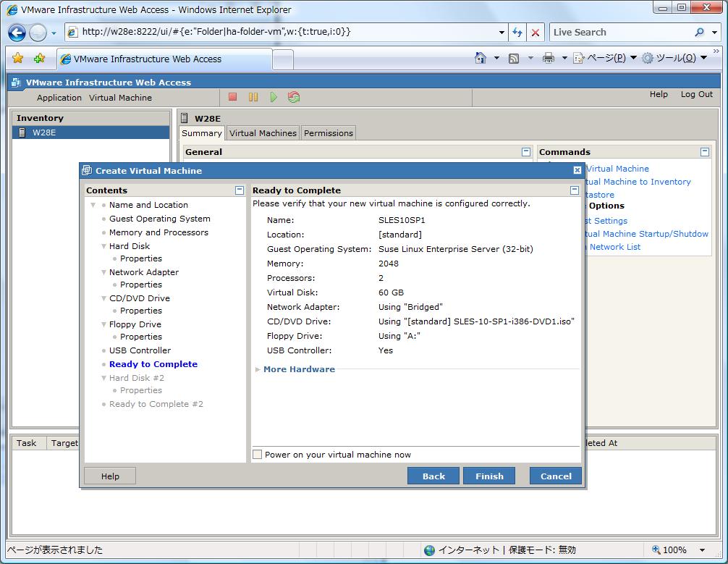This screenshot has width=728, height=564.
Task: Switch to the Permissions tab
Action: click(329, 133)
